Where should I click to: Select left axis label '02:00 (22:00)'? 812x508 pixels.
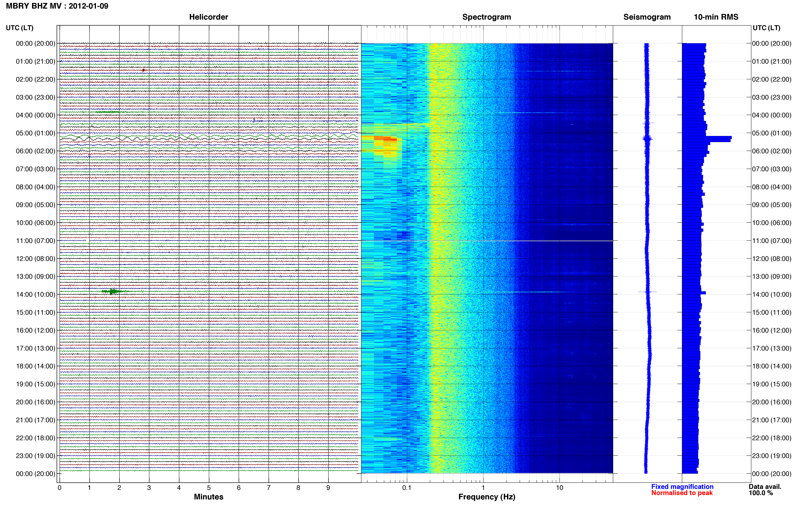36,79
